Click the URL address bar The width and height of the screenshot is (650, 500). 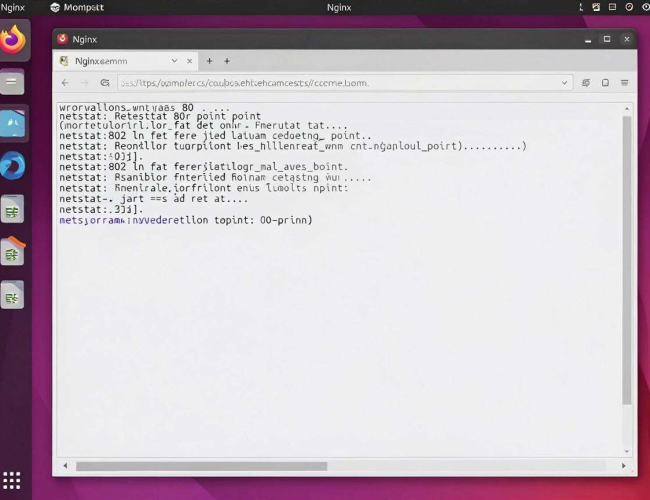tap(345, 83)
